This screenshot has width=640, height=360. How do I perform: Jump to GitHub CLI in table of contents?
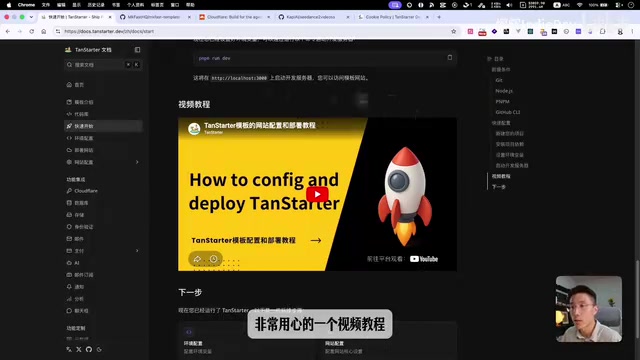click(x=508, y=112)
